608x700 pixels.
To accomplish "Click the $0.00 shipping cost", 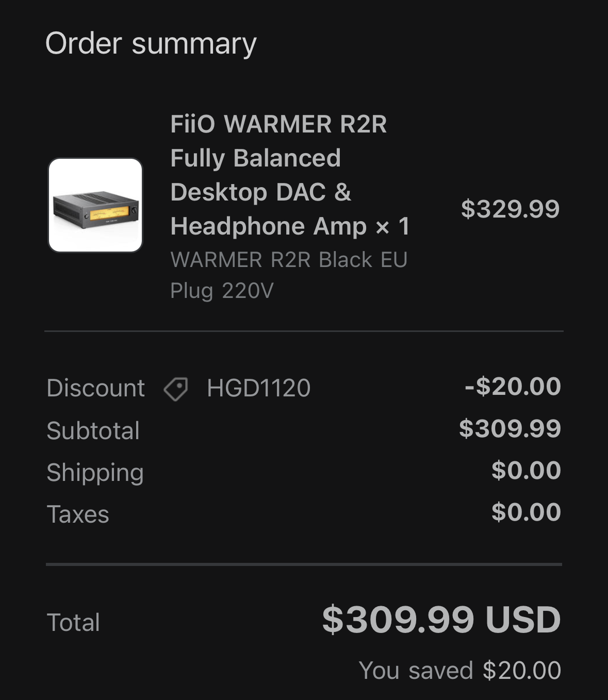I will [x=526, y=471].
